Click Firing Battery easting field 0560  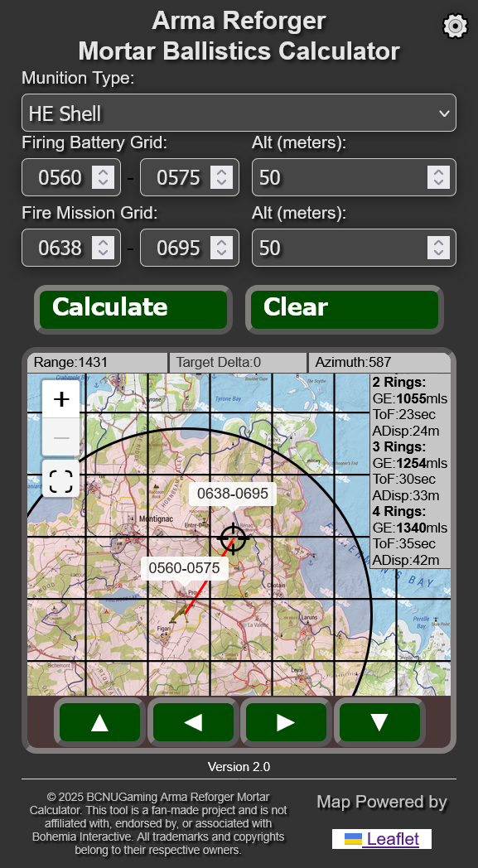coord(71,177)
